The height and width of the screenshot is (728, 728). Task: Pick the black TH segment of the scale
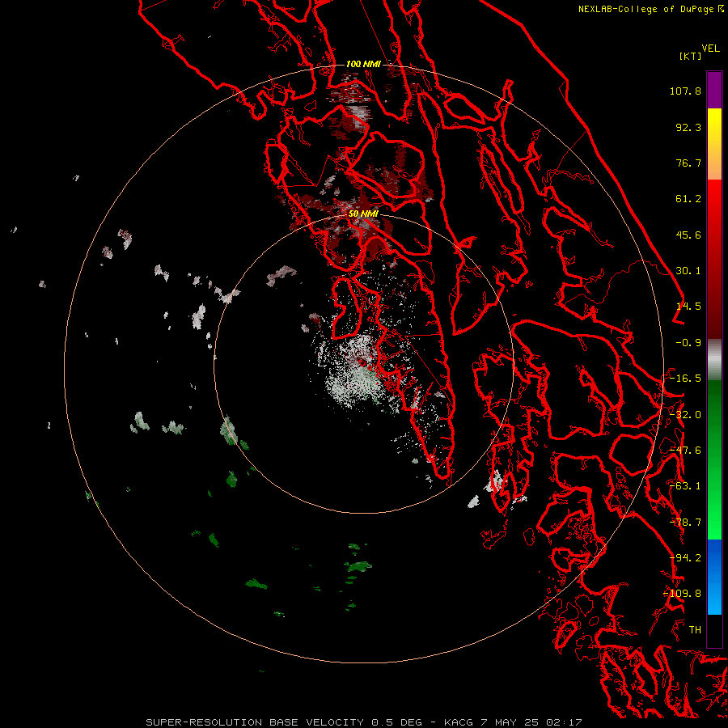coord(714,630)
